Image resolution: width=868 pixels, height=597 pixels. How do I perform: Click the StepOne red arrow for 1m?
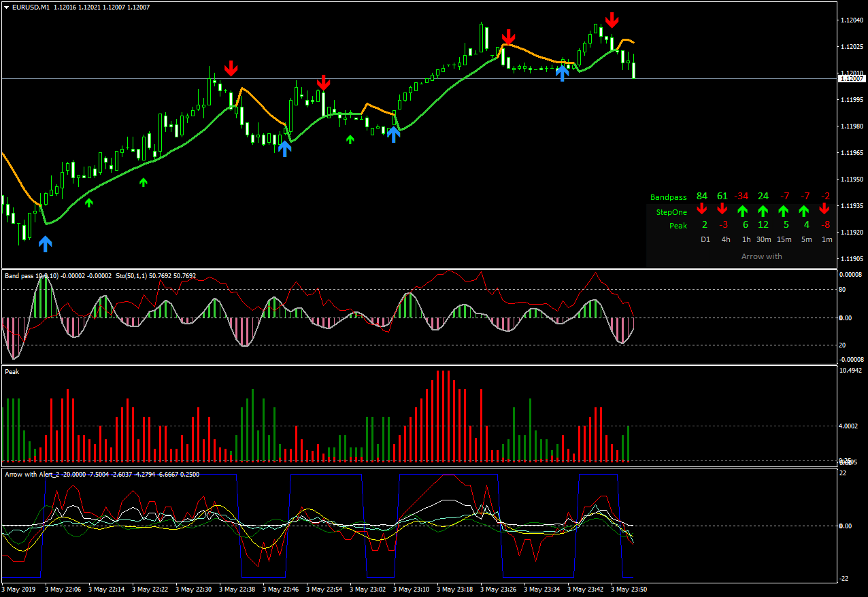pyautogui.click(x=824, y=210)
